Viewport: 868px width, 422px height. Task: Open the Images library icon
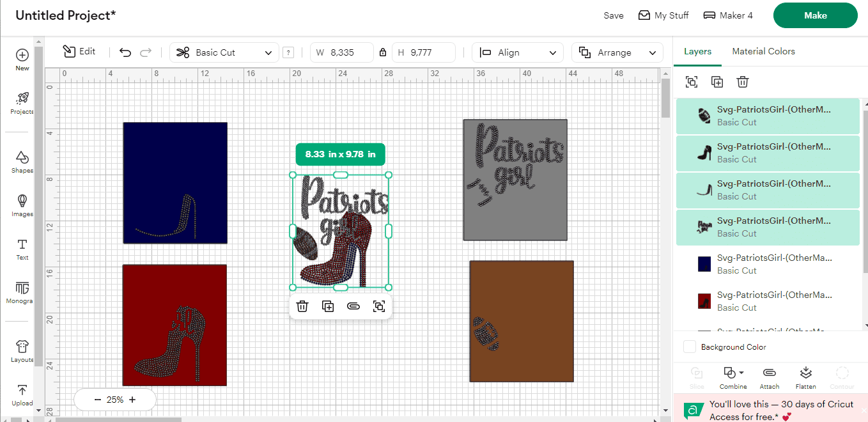(x=22, y=205)
